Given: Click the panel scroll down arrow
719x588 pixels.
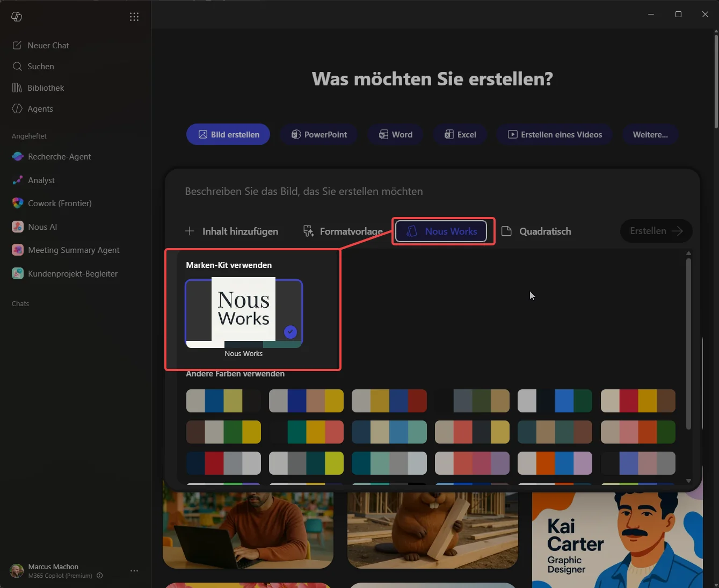Looking at the screenshot, I should [688, 481].
